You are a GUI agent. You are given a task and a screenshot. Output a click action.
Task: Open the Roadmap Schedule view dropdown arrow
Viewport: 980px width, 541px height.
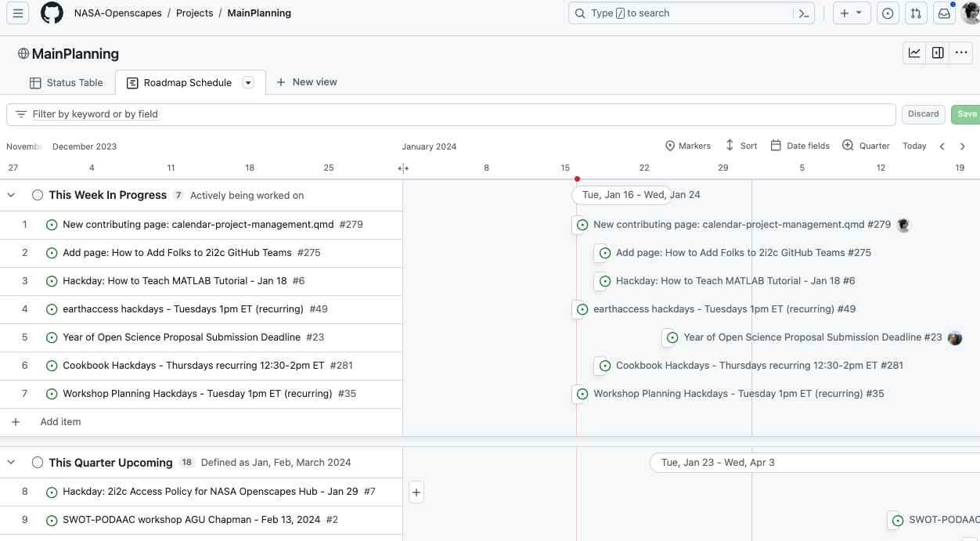click(x=248, y=82)
